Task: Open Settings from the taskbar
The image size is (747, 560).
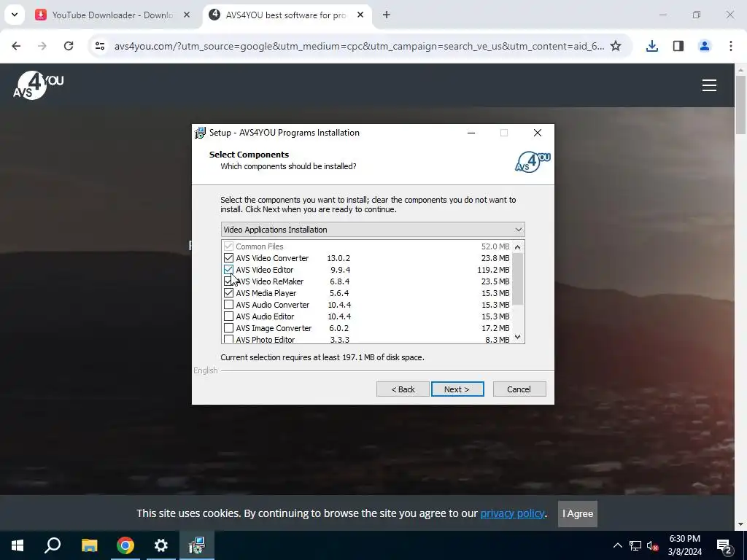Action: 161,545
